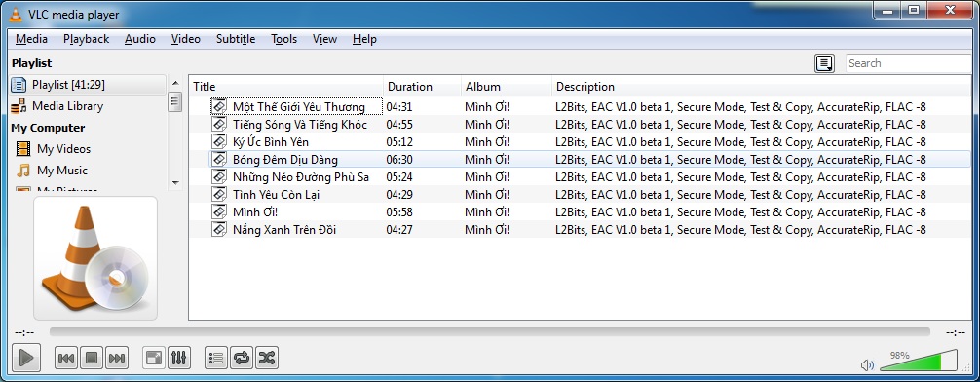Image resolution: width=980 pixels, height=382 pixels.
Task: Click file icon of Ký Ức Bình Yên
Action: pyautogui.click(x=219, y=142)
